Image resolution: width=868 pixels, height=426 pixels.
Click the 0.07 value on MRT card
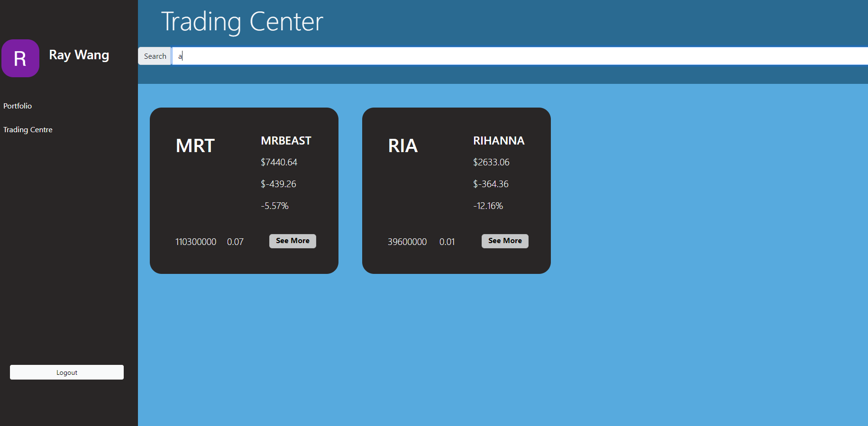tap(235, 242)
